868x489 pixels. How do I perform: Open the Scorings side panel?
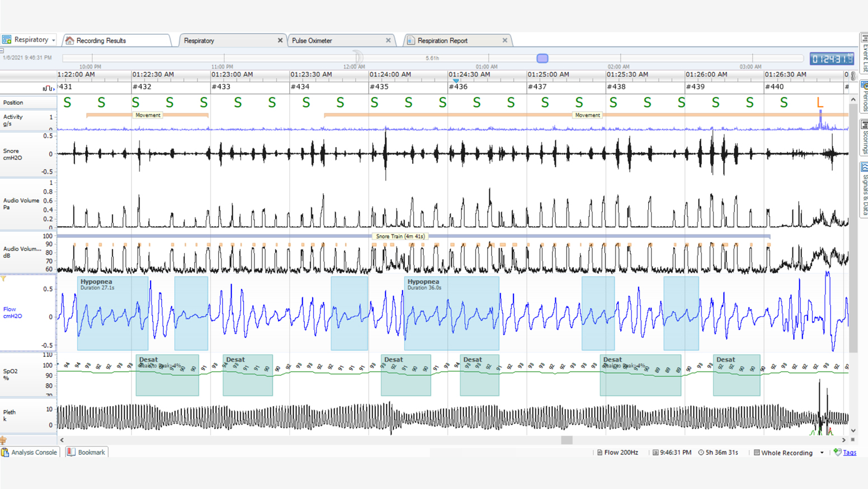pyautogui.click(x=864, y=137)
